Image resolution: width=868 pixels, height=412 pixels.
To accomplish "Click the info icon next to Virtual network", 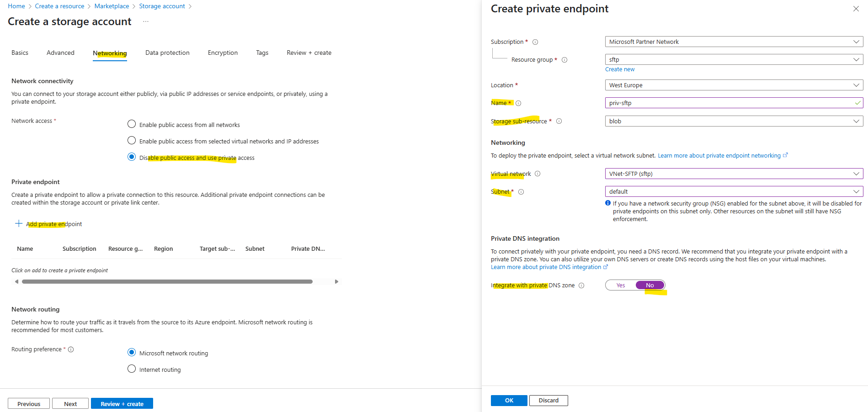I will [538, 174].
